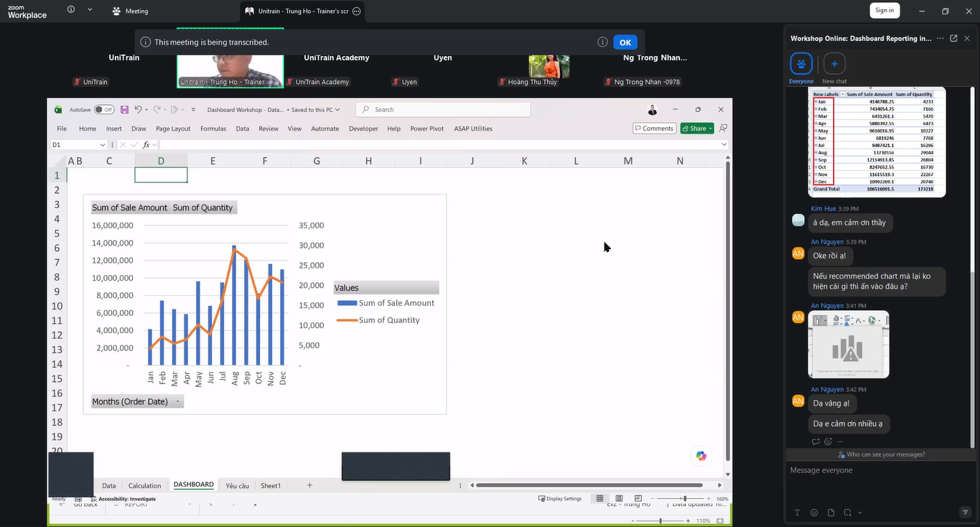Open the chat text formatting icon
This screenshot has height=527, width=980.
797,513
